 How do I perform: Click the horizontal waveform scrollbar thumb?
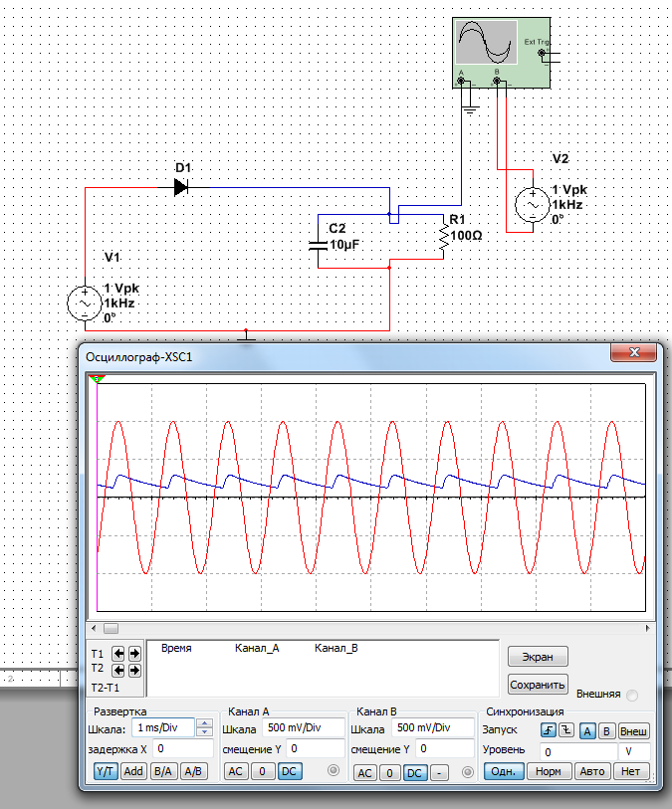[111, 628]
